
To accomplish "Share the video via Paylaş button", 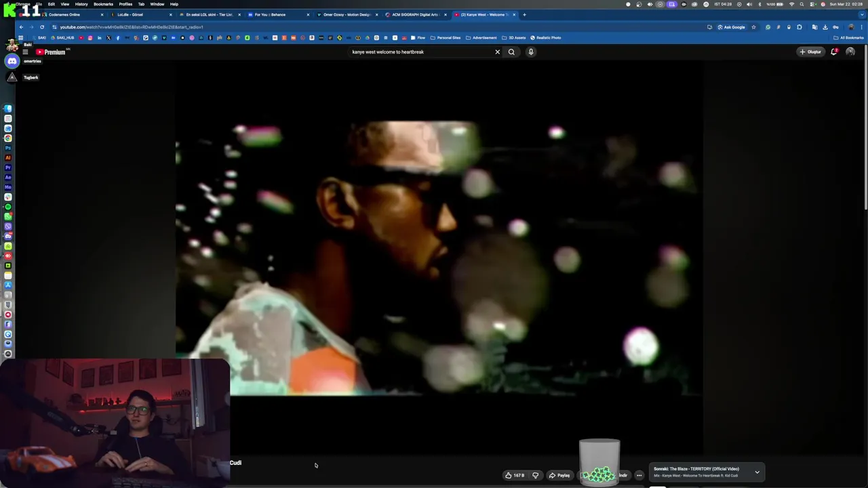I will (x=559, y=475).
